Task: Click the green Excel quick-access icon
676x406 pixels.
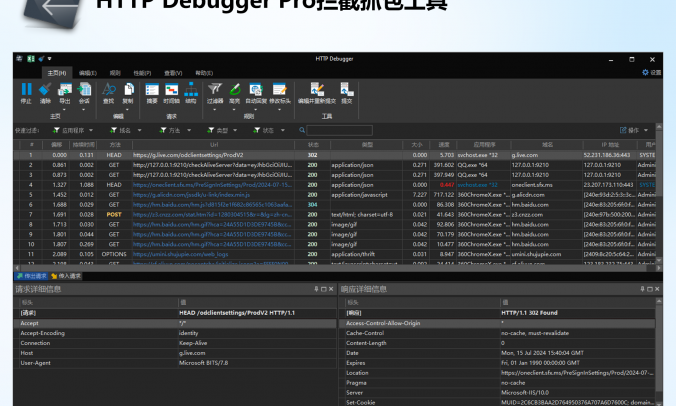Action: click(31, 59)
